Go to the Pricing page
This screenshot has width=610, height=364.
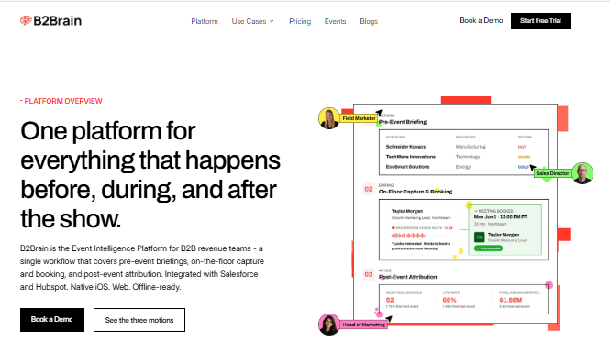[x=300, y=21]
